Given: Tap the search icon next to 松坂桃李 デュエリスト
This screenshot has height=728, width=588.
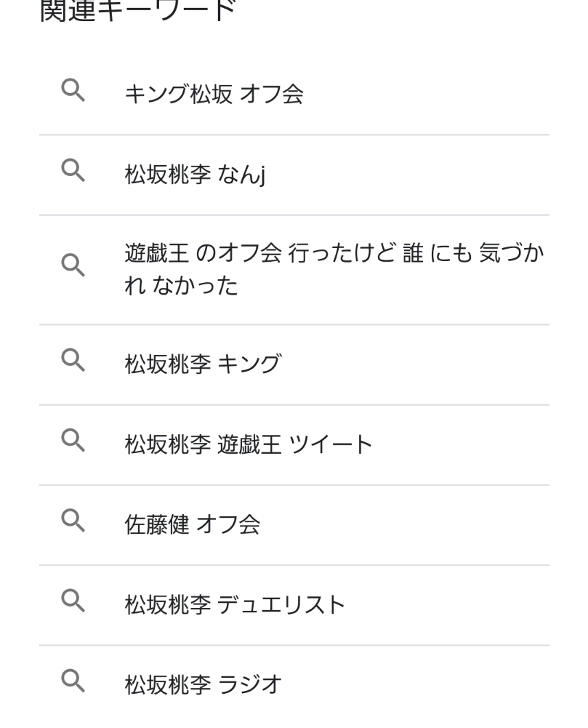Looking at the screenshot, I should click(x=73, y=601).
